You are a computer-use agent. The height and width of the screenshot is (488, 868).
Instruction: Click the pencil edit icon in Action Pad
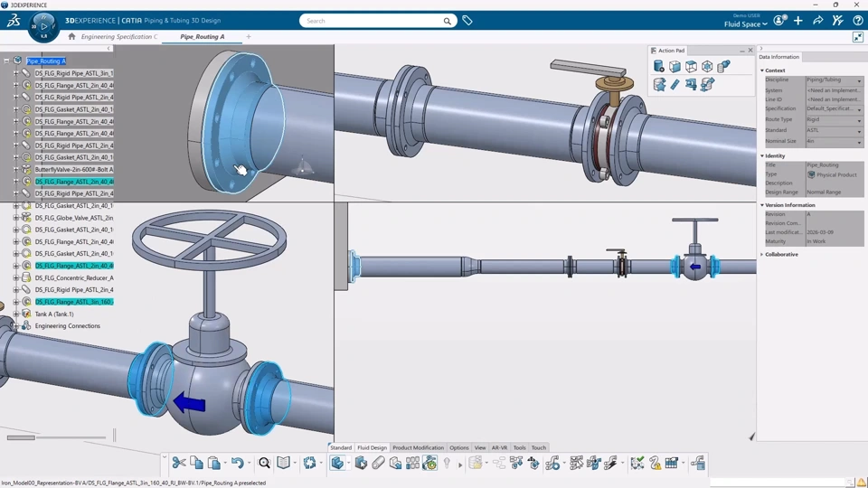coord(675,84)
